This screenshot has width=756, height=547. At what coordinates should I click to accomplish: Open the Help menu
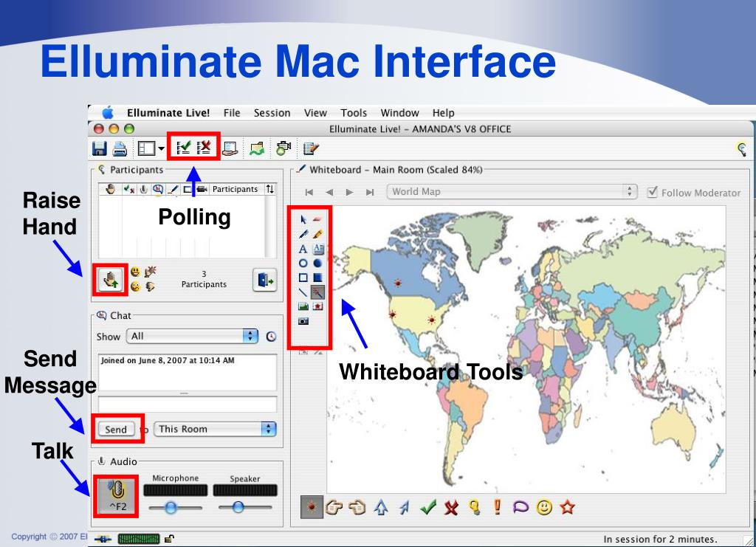click(443, 113)
